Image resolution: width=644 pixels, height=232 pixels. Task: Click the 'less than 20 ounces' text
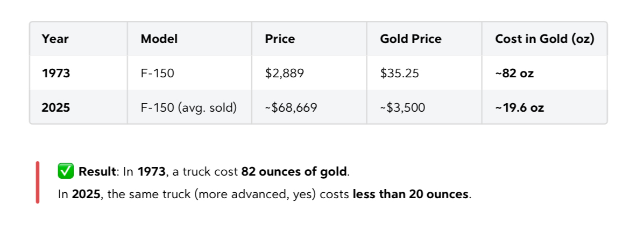click(x=411, y=194)
